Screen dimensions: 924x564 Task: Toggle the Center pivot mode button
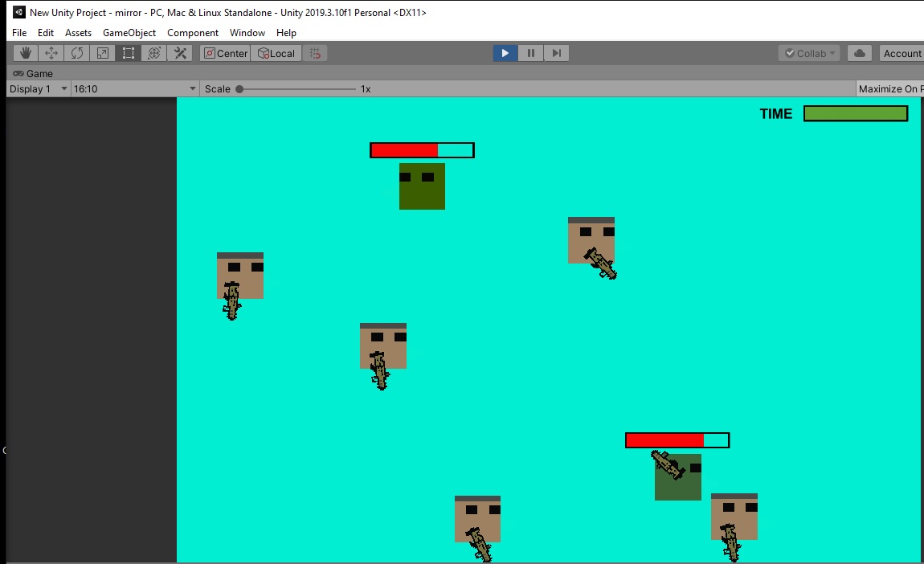pyautogui.click(x=226, y=53)
